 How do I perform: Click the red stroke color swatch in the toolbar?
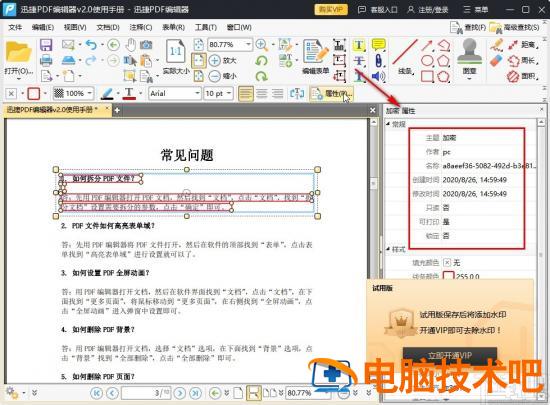click(34, 94)
